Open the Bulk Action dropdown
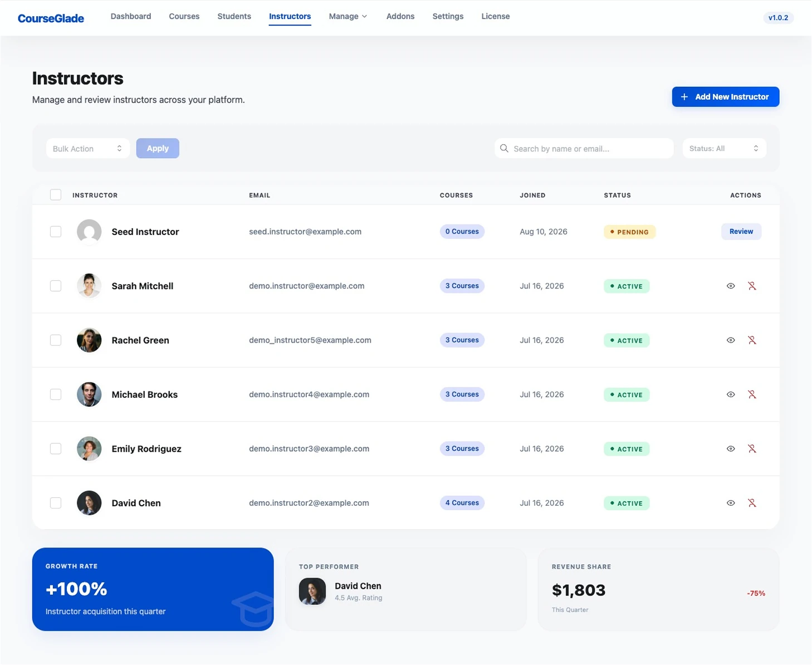The height and width of the screenshot is (665, 812). click(88, 149)
